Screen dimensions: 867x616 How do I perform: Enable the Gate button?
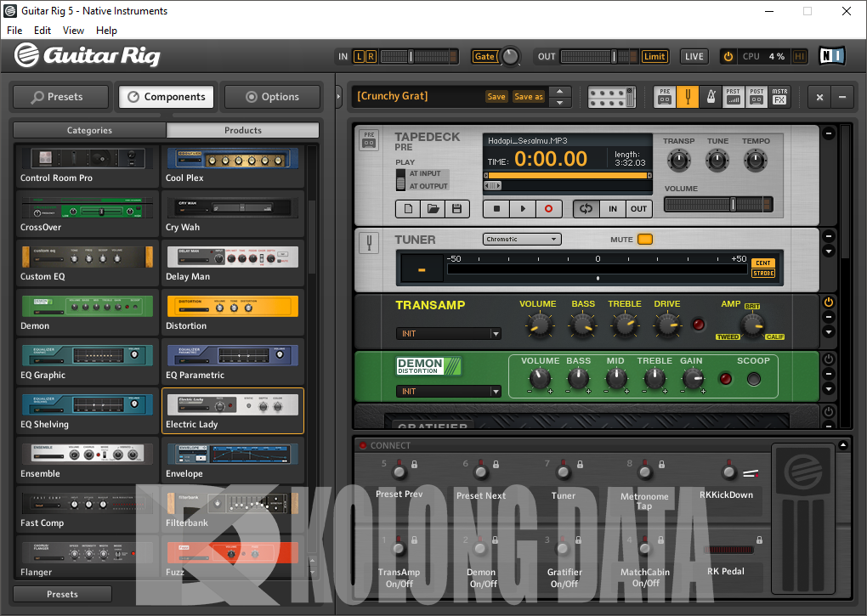(x=484, y=56)
